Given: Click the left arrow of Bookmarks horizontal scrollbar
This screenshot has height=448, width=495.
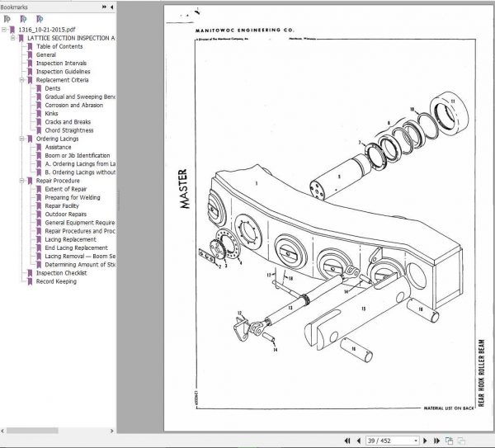Looking at the screenshot, I should point(2,431).
